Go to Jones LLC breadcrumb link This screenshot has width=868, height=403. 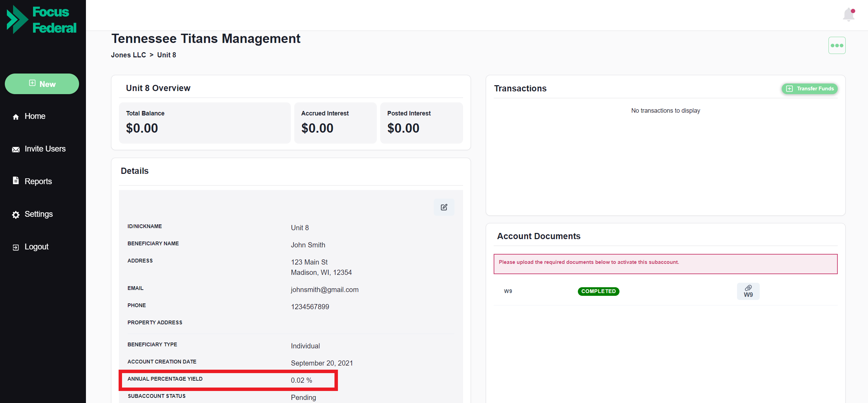[129, 55]
